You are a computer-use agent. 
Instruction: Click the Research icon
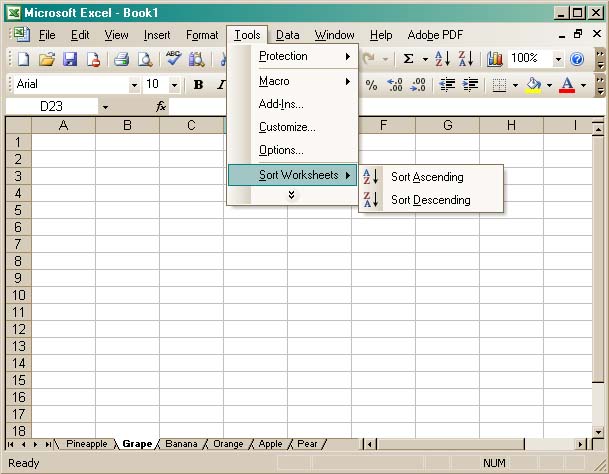[197, 59]
